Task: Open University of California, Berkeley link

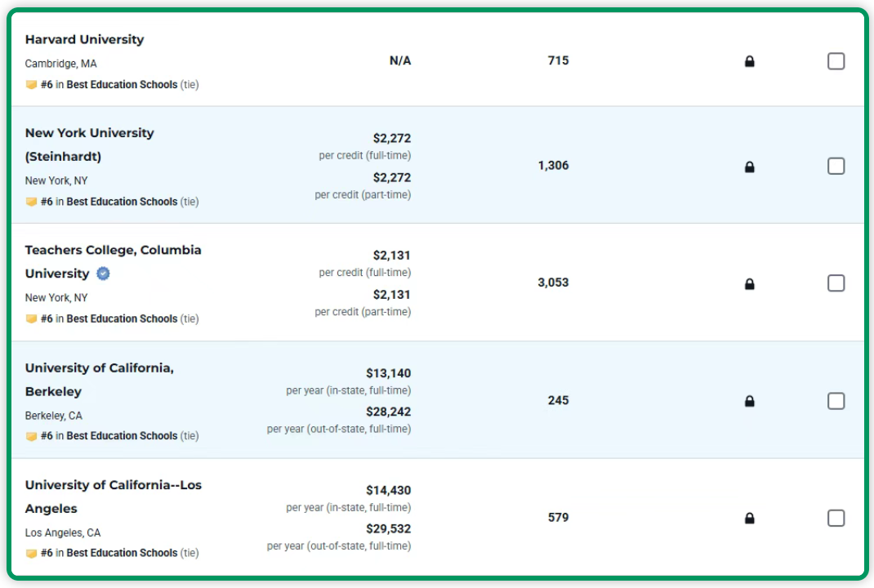Action: pyautogui.click(x=99, y=368)
